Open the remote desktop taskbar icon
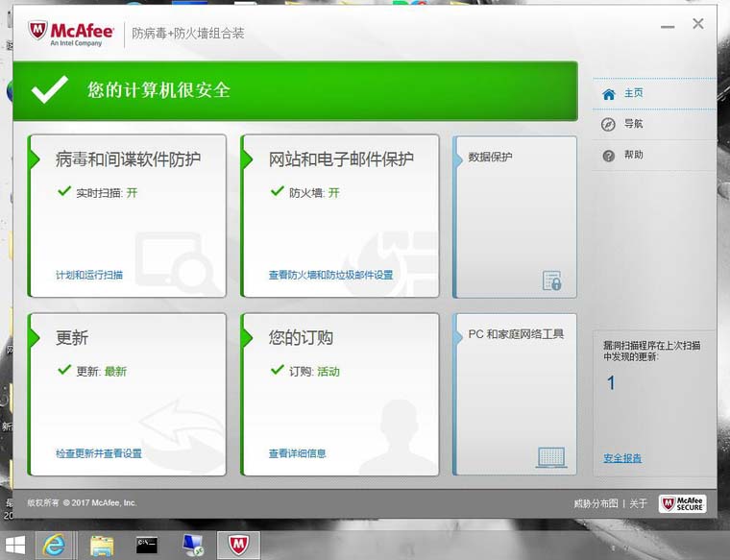The width and height of the screenshot is (730, 560). [x=193, y=545]
